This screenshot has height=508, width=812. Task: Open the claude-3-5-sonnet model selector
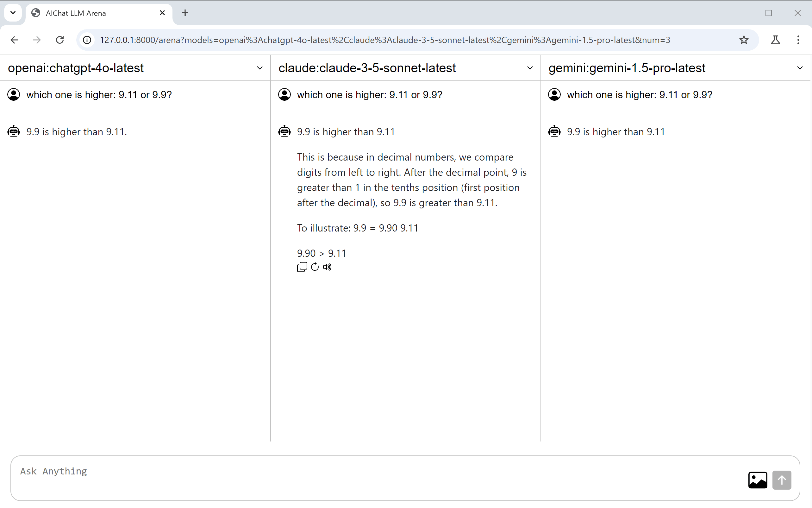(530, 68)
